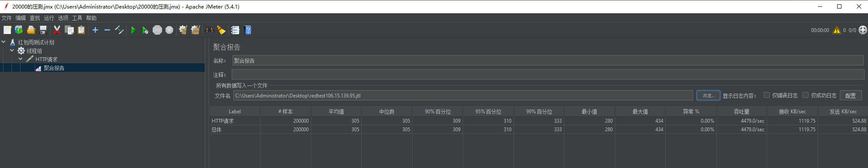Viewport: 868px width, 168px height.
Task: Open the function helper dialog icon
Action: (x=235, y=30)
